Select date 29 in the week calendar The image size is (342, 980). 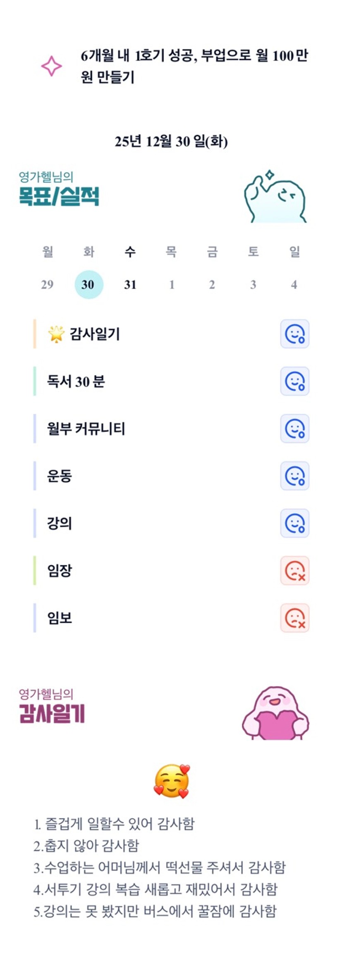pos(47,285)
